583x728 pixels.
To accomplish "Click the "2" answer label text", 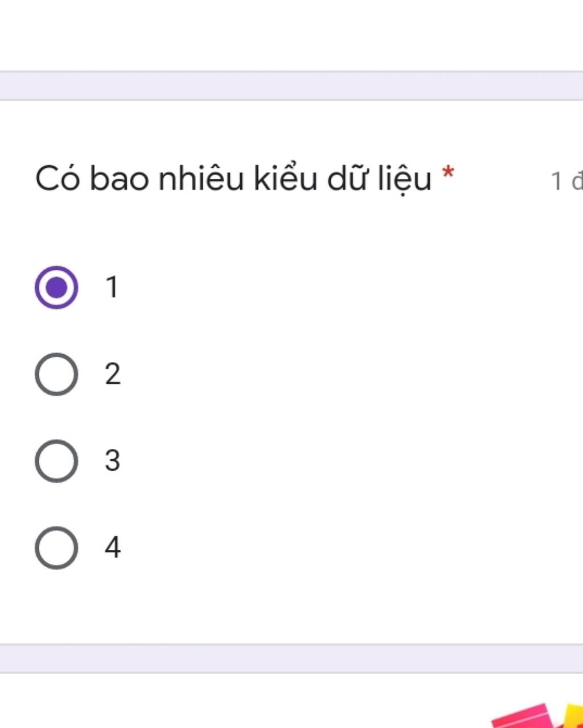I will pos(113,375).
